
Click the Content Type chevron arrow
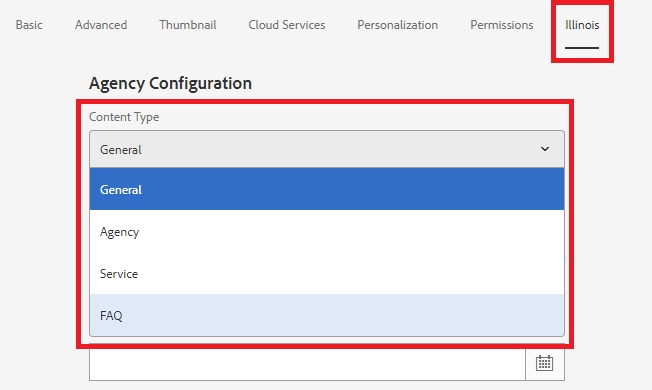(545, 149)
